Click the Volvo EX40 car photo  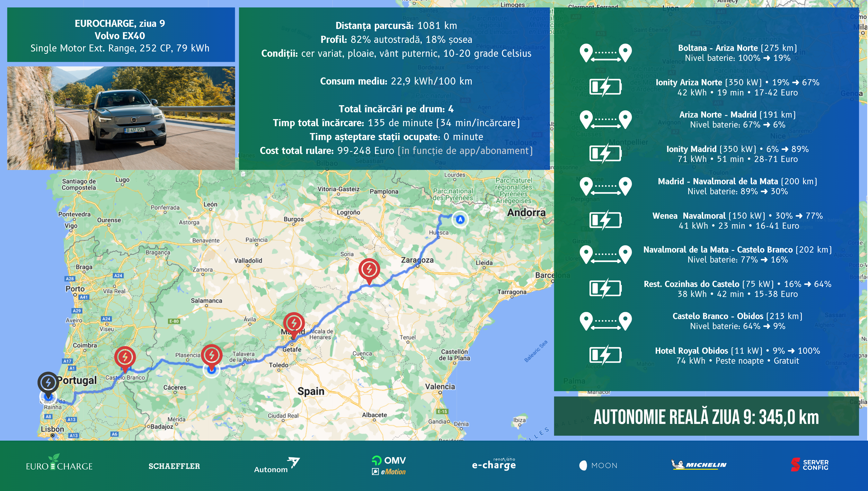coord(121,118)
